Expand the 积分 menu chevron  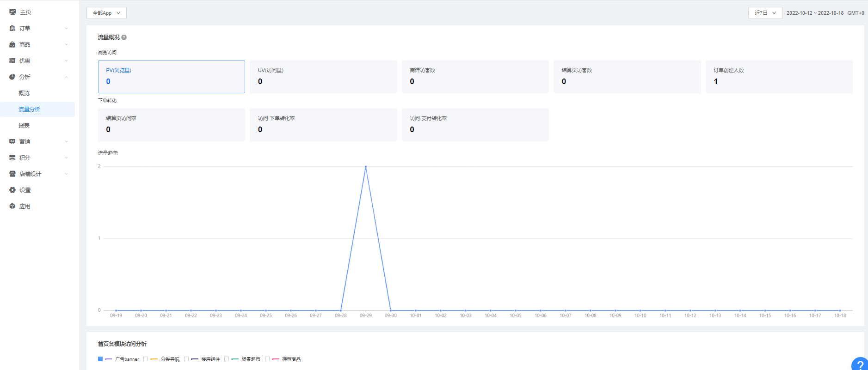[66, 158]
